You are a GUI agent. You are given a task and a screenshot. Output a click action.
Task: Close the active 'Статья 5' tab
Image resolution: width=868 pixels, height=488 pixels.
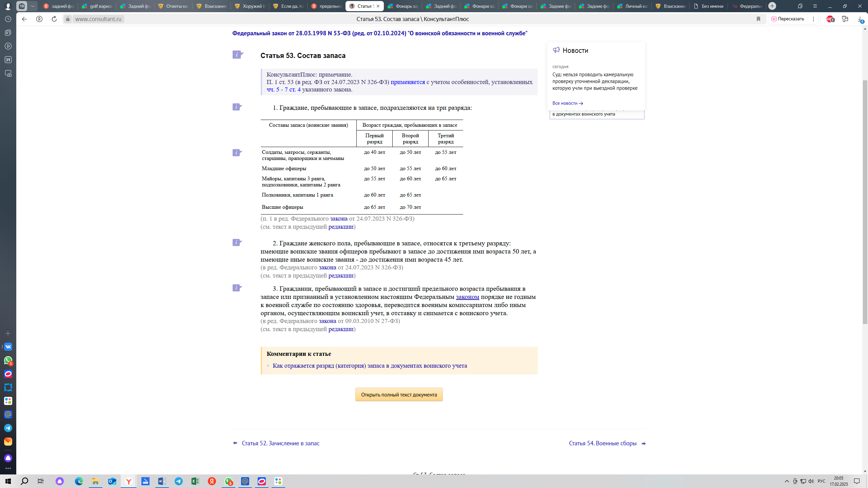click(378, 6)
